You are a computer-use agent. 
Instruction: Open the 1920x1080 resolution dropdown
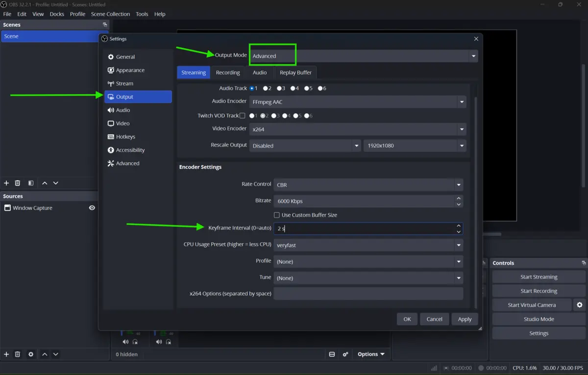click(x=415, y=146)
